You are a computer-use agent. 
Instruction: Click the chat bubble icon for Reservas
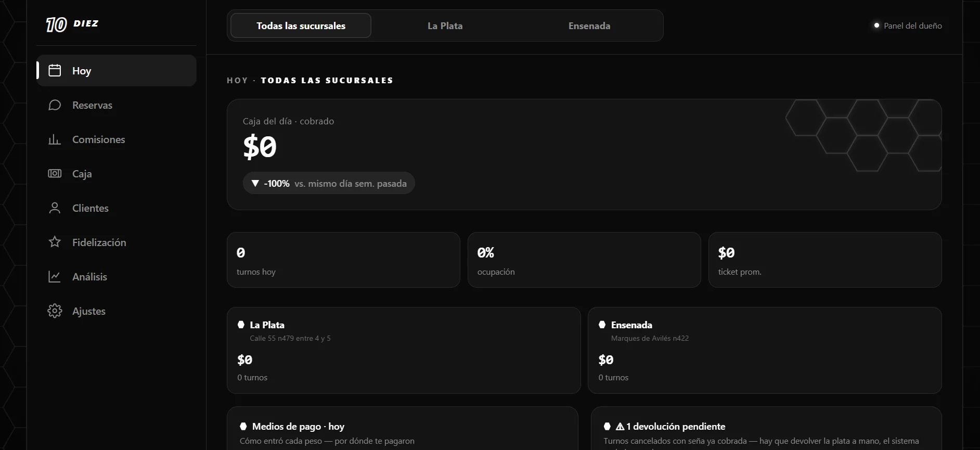point(55,105)
